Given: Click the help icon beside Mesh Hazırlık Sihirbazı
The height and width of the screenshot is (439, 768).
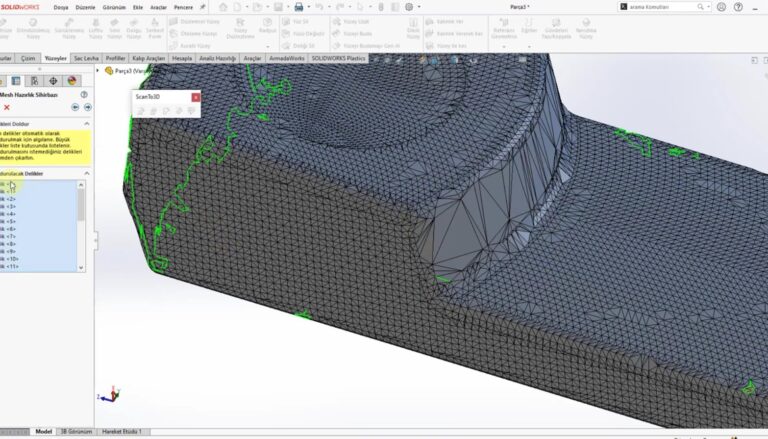Looking at the screenshot, I should 86,94.
